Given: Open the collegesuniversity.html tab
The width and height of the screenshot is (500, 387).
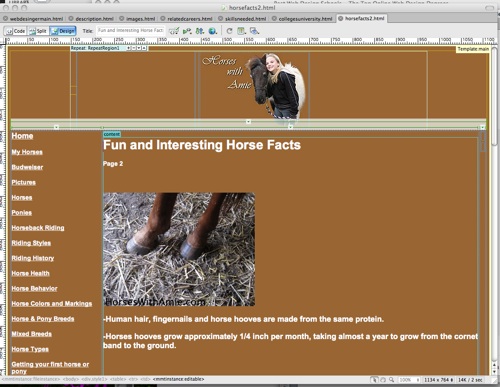Looking at the screenshot, I should (303, 19).
